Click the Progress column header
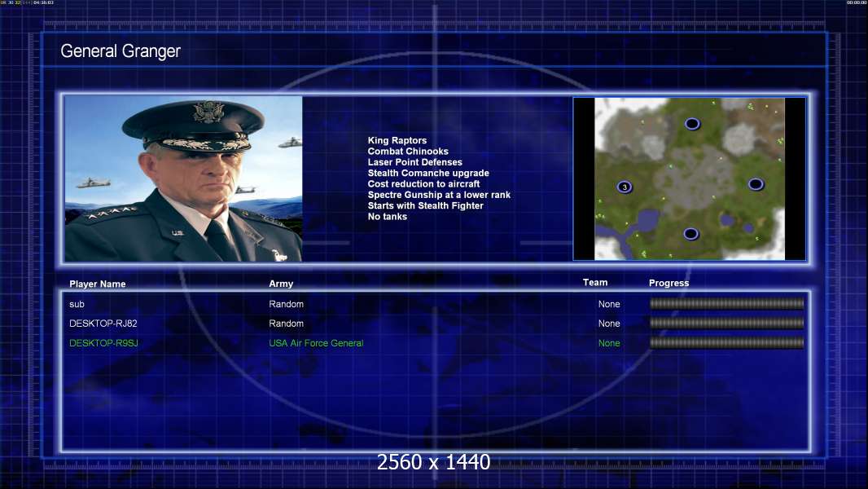The height and width of the screenshot is (489, 868). (669, 283)
